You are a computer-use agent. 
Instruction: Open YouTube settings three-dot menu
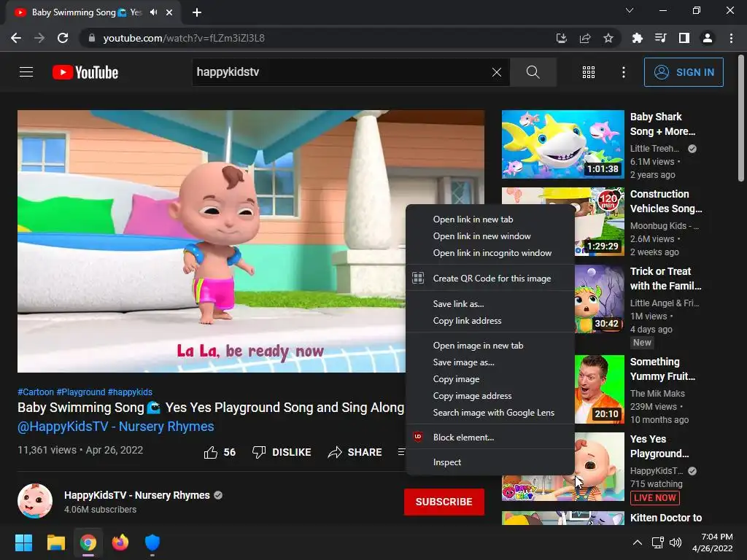click(623, 72)
